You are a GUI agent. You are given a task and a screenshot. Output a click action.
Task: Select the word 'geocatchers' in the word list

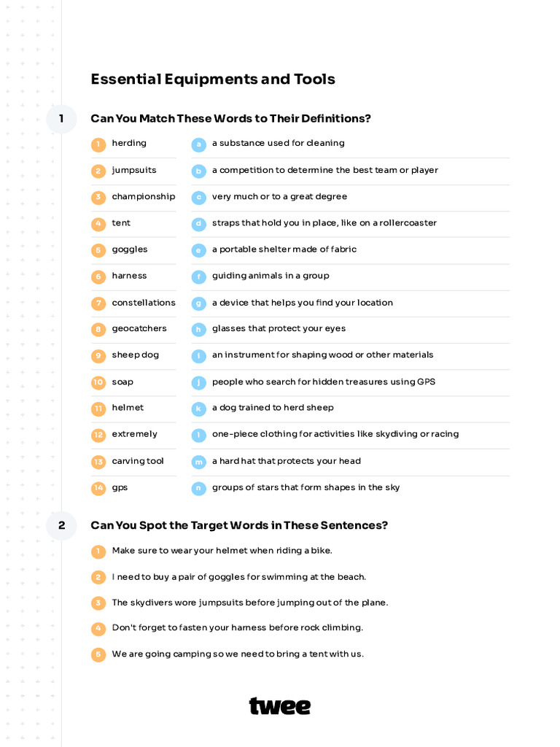coord(139,329)
